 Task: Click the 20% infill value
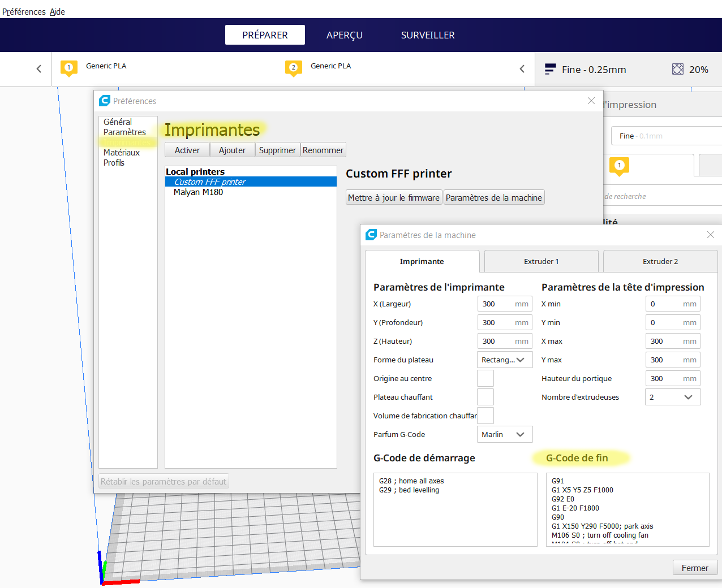(699, 70)
